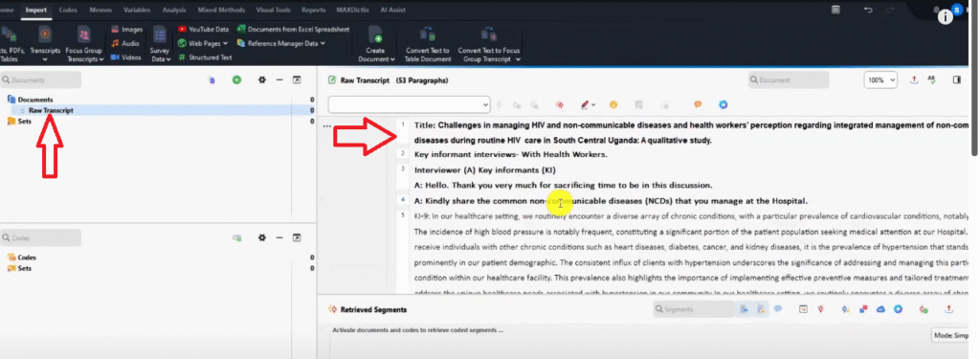Click export document icon in document browser

click(914, 80)
